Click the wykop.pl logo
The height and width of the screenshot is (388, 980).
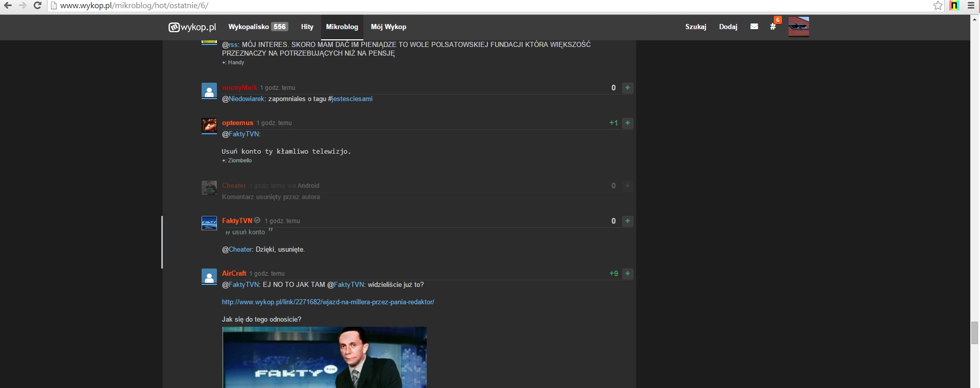(192, 27)
